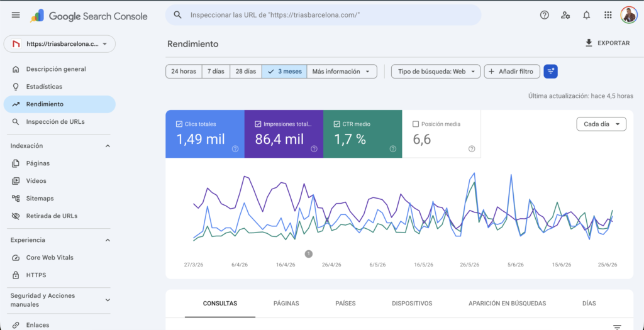
Task: Click the 6,6 average position value
Action: 422,140
